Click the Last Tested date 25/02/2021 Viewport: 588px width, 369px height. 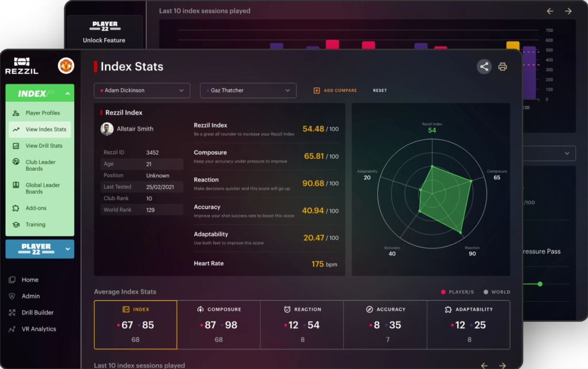[160, 187]
